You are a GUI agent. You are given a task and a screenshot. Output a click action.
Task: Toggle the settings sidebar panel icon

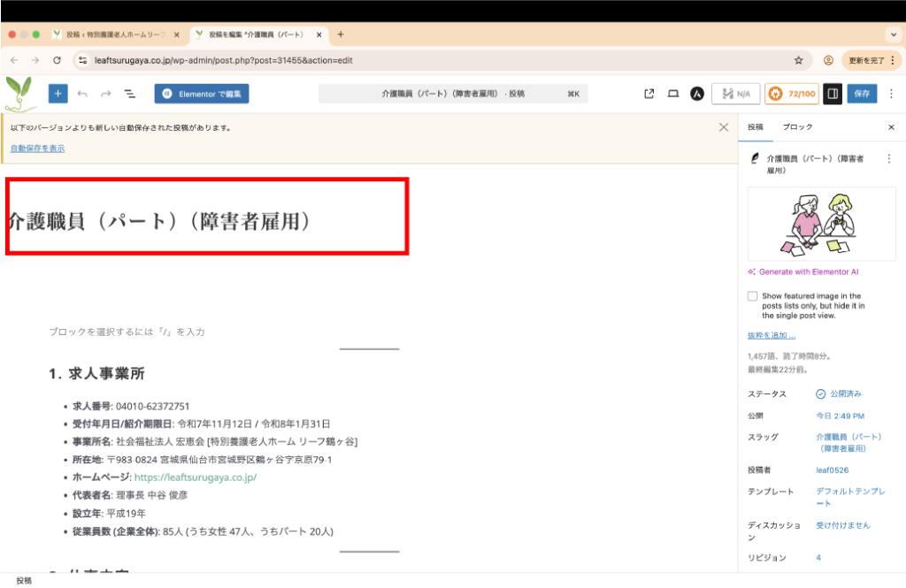coord(832,94)
